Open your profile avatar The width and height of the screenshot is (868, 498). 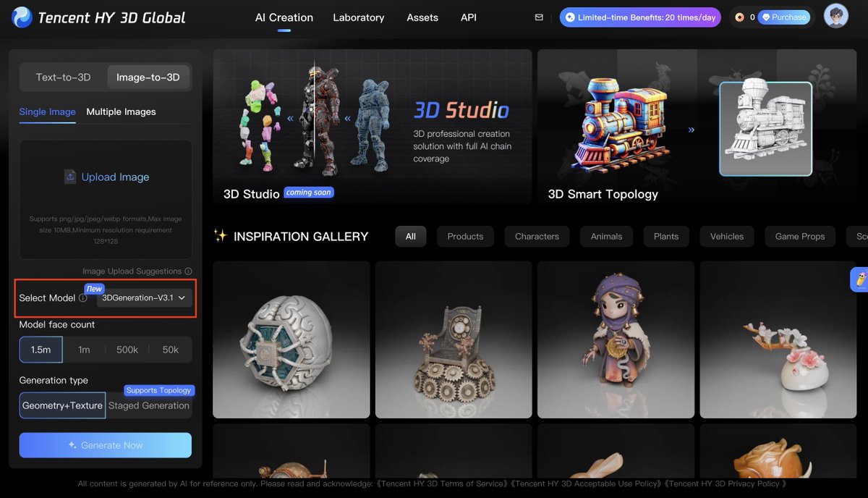pos(836,16)
